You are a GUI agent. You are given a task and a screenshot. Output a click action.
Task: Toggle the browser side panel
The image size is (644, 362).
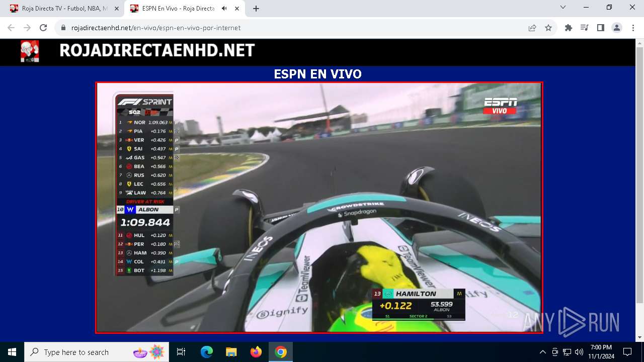point(601,28)
